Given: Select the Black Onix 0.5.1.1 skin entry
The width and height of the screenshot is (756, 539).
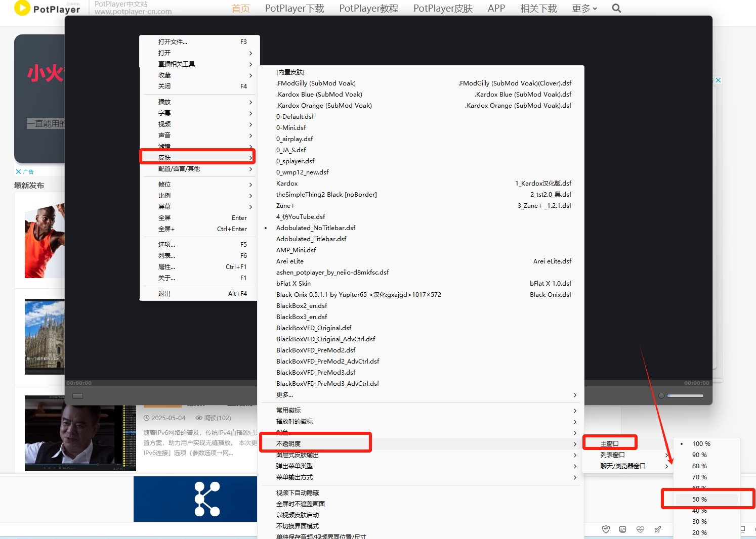Looking at the screenshot, I should [x=419, y=295].
